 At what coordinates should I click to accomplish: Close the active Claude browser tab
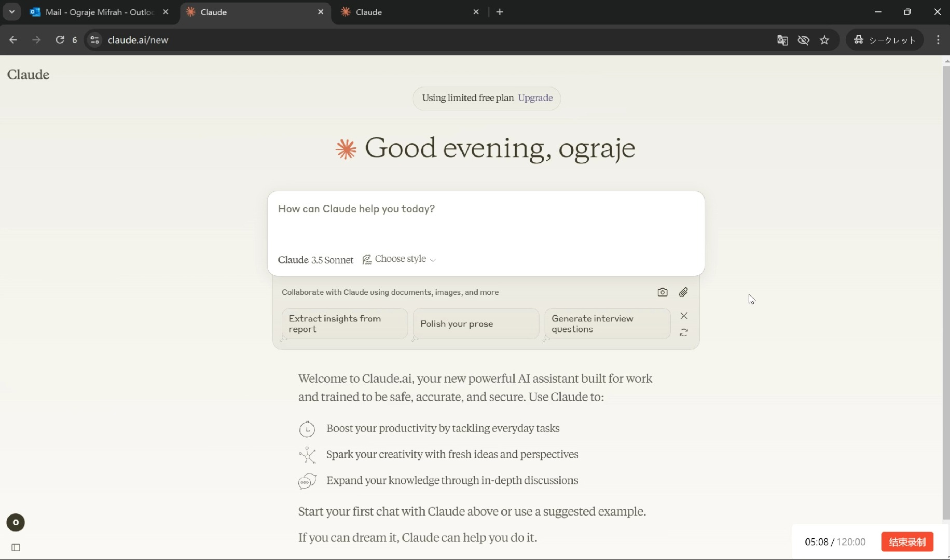(x=321, y=12)
